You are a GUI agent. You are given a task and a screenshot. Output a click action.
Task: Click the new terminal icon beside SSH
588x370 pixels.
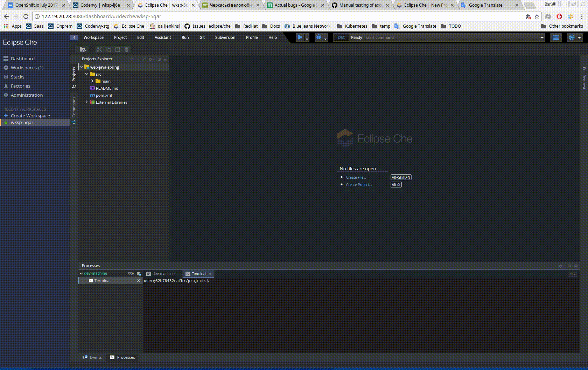[139, 274]
